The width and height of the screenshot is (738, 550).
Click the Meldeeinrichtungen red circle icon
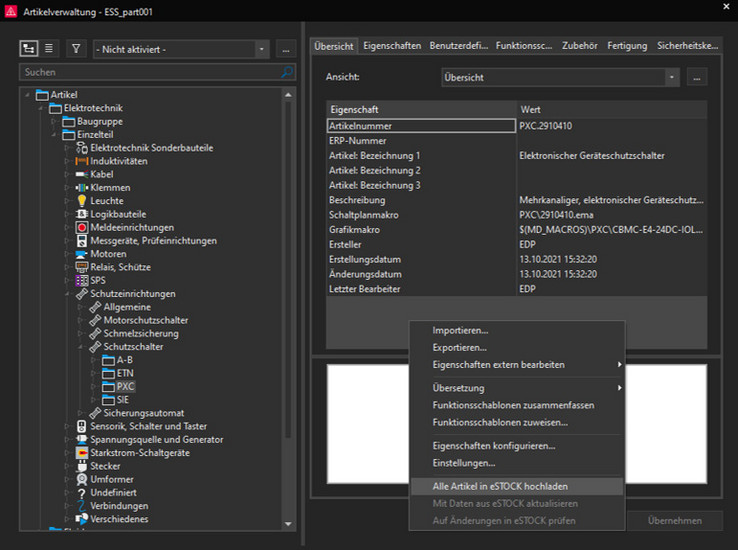tap(82, 227)
